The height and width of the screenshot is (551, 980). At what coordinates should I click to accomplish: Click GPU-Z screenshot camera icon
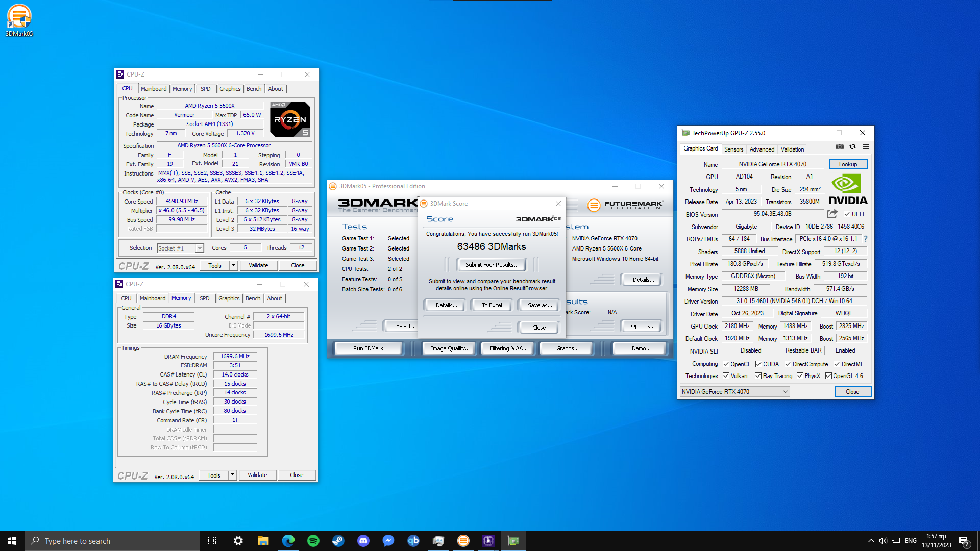point(839,147)
